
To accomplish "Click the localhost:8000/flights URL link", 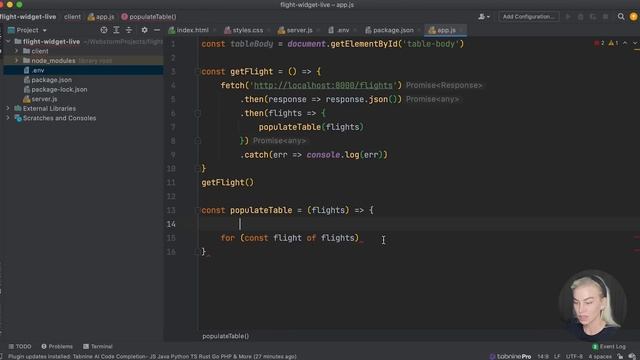I will pos(323,85).
